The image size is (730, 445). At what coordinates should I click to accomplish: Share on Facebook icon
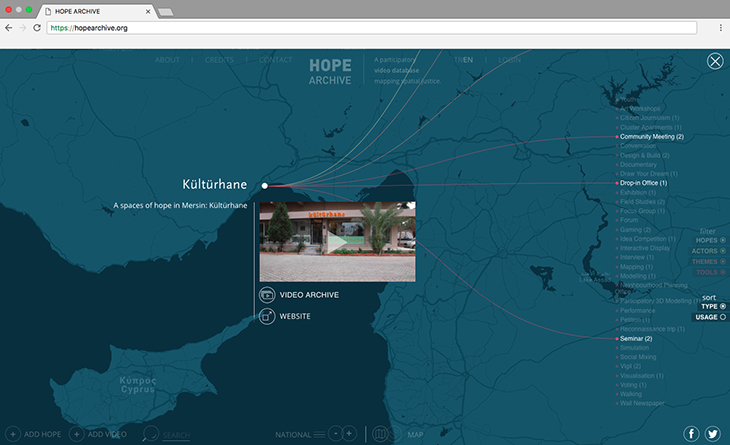691,434
